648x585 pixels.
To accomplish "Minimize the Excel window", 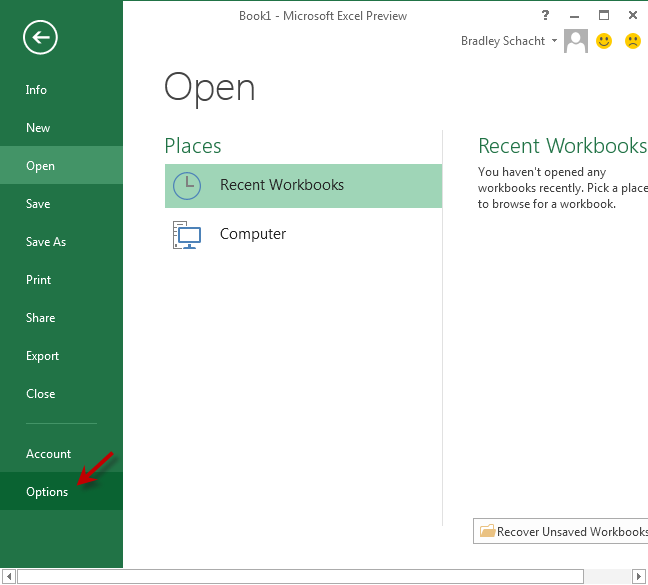I will point(574,16).
